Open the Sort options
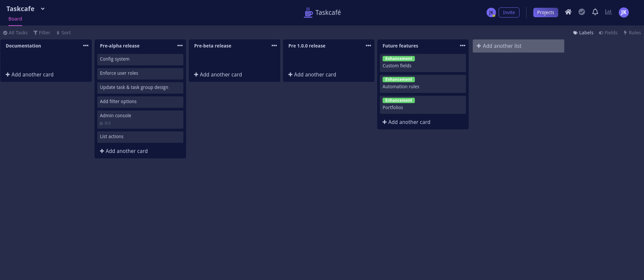This screenshot has height=280, width=644. coord(64,33)
